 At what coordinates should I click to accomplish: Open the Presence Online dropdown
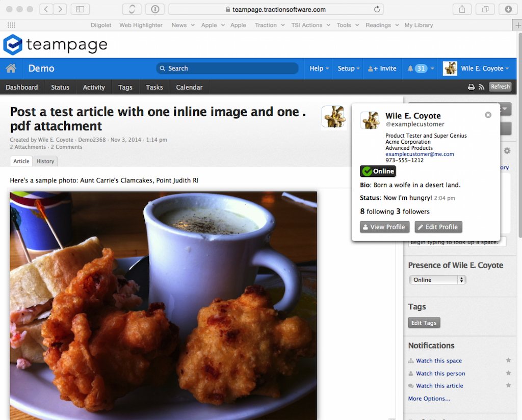437,280
